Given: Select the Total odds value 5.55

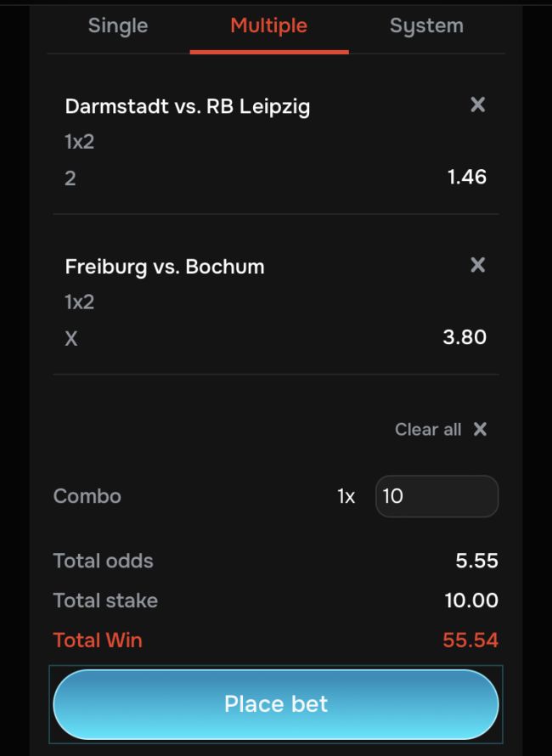Looking at the screenshot, I should point(476,561).
